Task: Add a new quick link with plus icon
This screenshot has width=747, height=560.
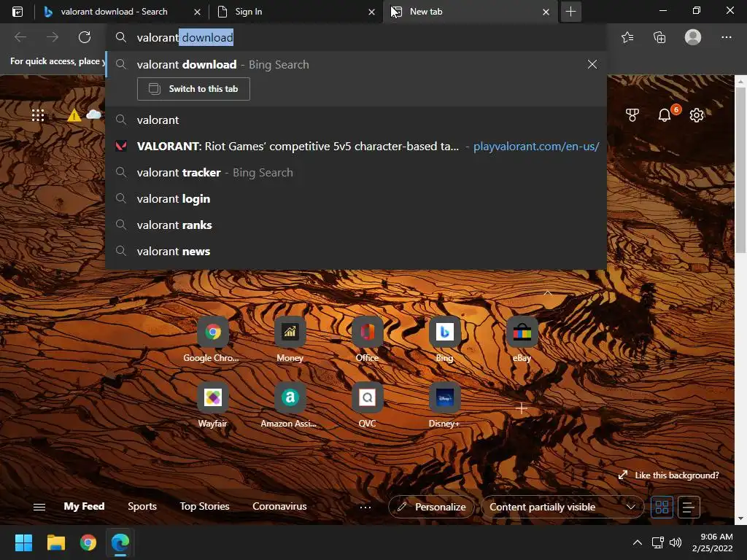Action: (x=521, y=408)
